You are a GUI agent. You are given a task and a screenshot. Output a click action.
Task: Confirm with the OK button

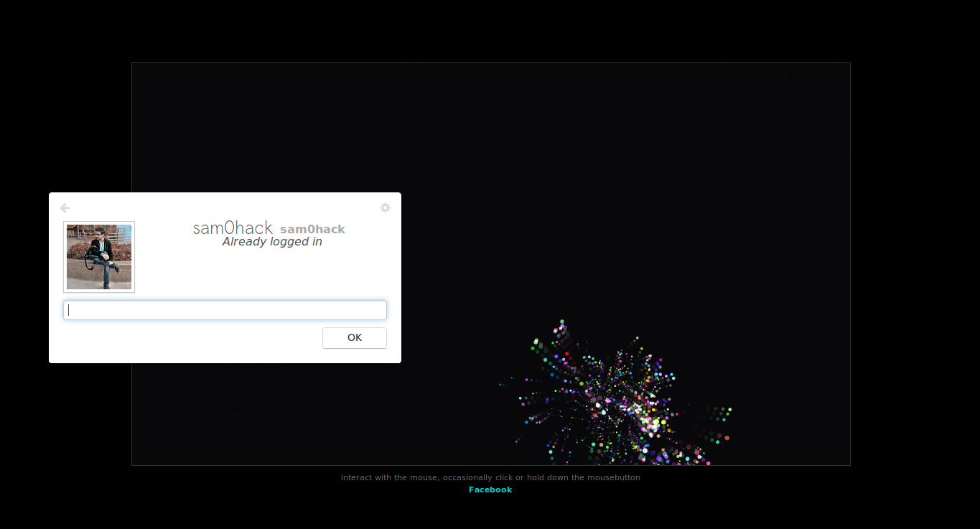pyautogui.click(x=355, y=338)
